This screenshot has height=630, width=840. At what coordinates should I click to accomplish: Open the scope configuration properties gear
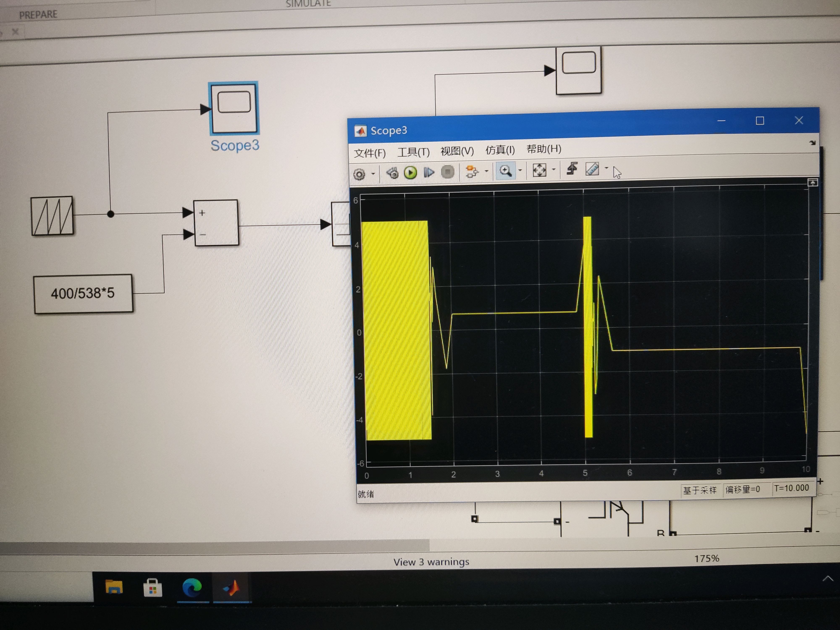pyautogui.click(x=359, y=174)
